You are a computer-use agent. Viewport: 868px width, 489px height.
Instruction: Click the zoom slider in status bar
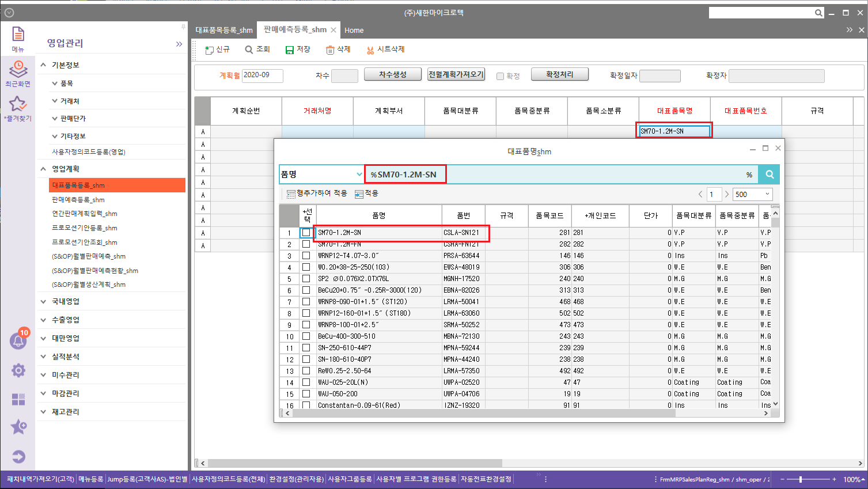(801, 479)
